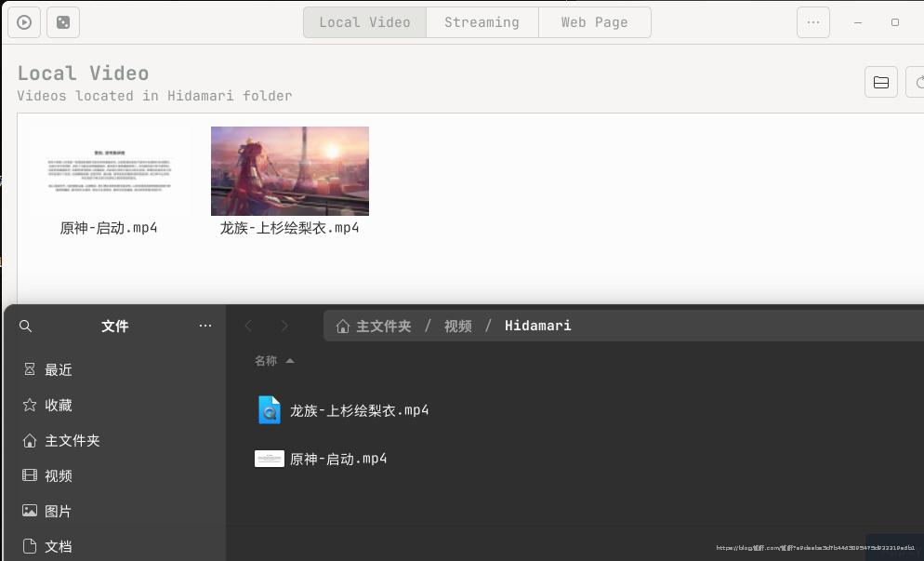Click the search icon in file manager
924x561 pixels.
click(x=26, y=327)
